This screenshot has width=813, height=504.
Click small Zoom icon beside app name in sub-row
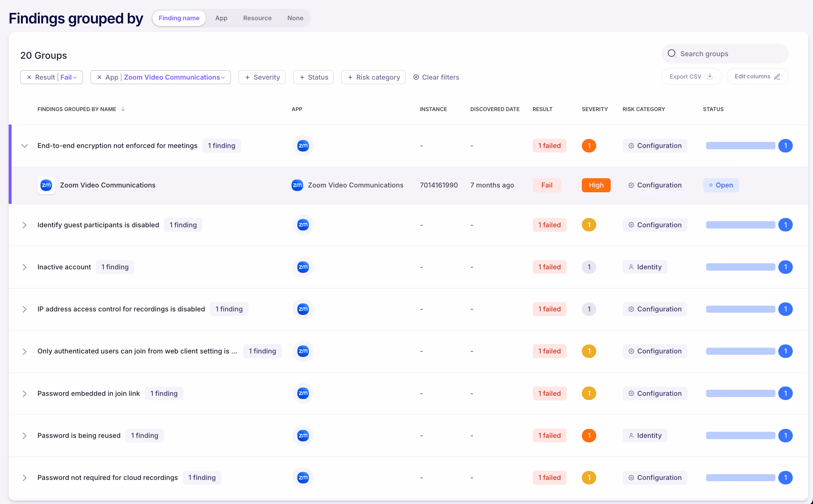click(x=297, y=185)
